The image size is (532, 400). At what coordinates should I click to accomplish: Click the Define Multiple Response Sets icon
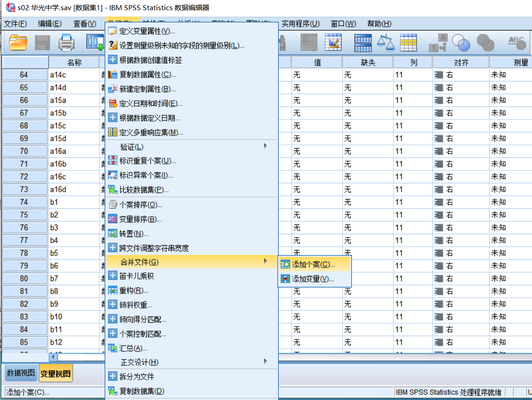point(113,132)
